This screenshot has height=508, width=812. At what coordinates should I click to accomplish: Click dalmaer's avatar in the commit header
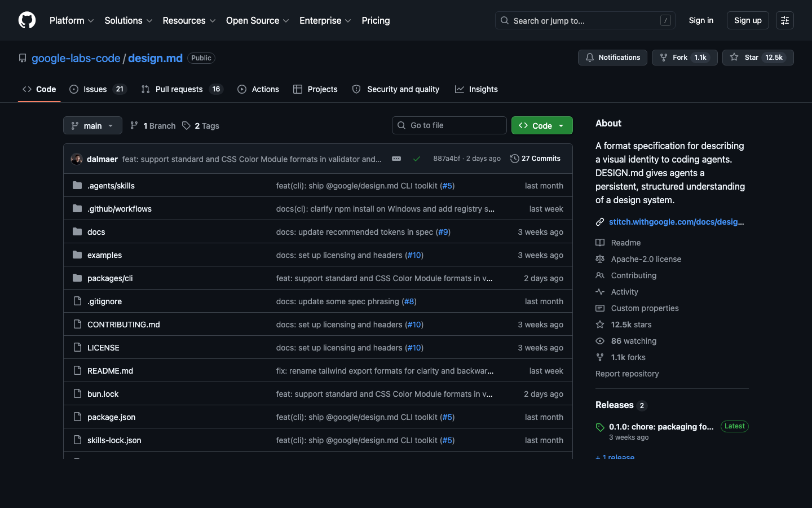[77, 159]
